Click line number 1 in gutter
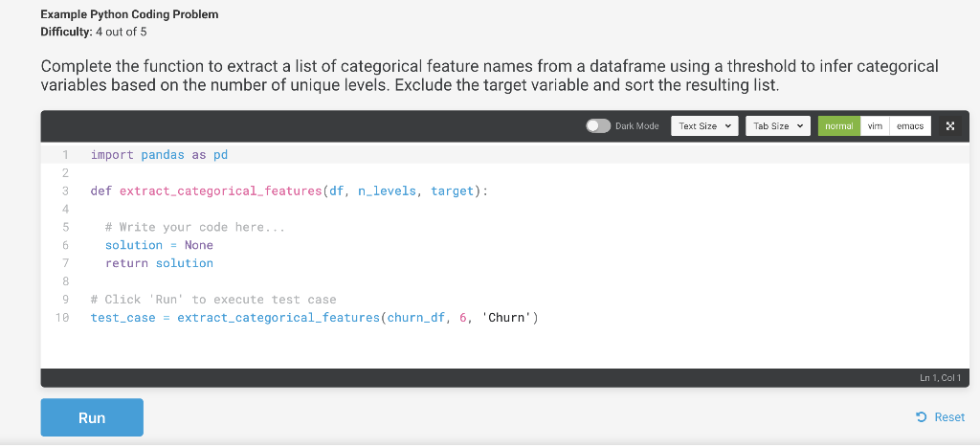Image resolution: width=980 pixels, height=448 pixels. (65, 154)
